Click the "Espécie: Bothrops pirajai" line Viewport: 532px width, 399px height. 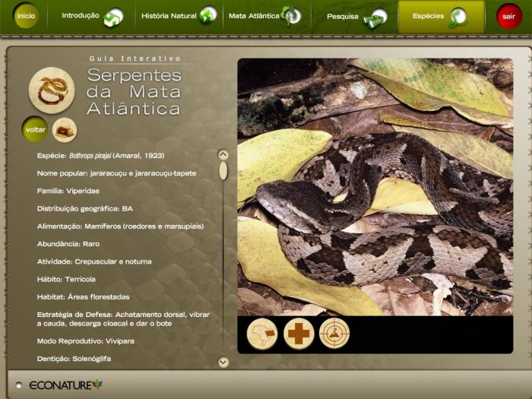101,156
